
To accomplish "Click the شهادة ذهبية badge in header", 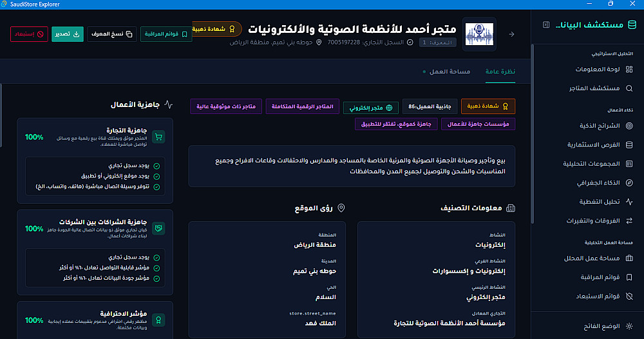I will pos(217,29).
